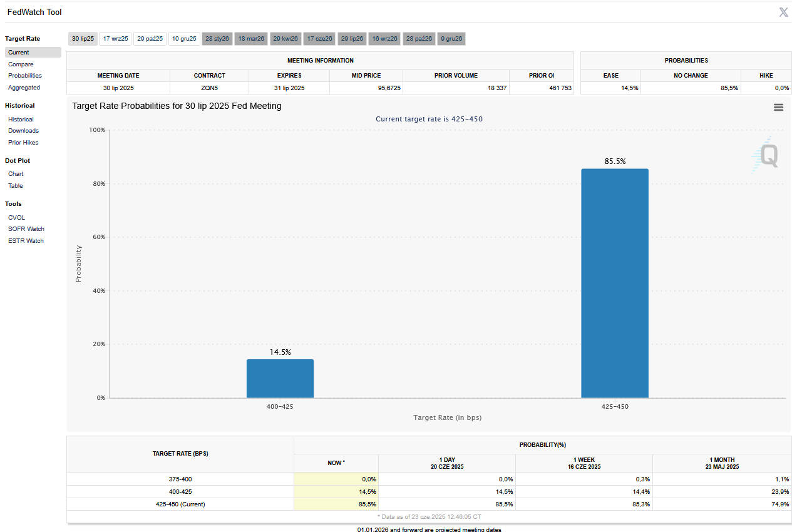Launch the CVOL tool
The height and width of the screenshot is (532, 792).
pos(17,218)
